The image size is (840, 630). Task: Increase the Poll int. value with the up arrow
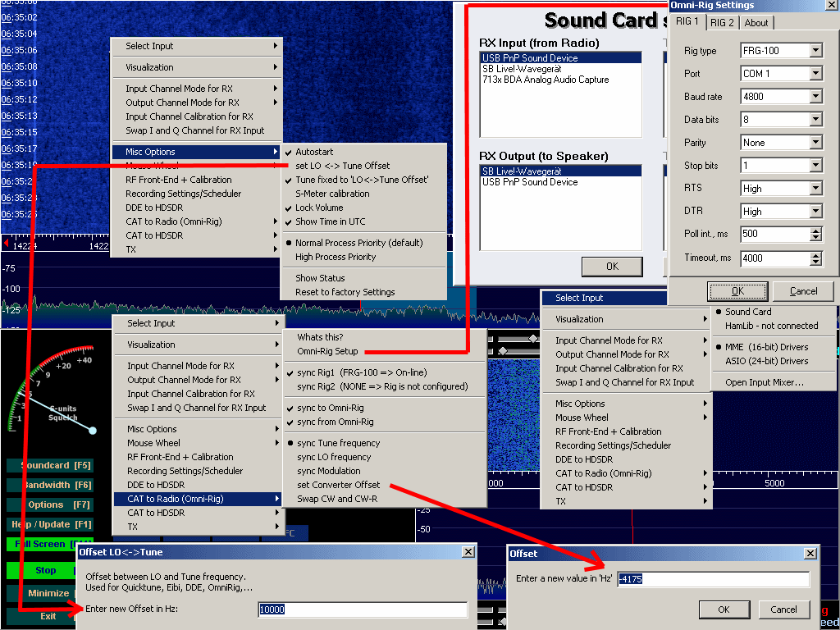tap(815, 230)
